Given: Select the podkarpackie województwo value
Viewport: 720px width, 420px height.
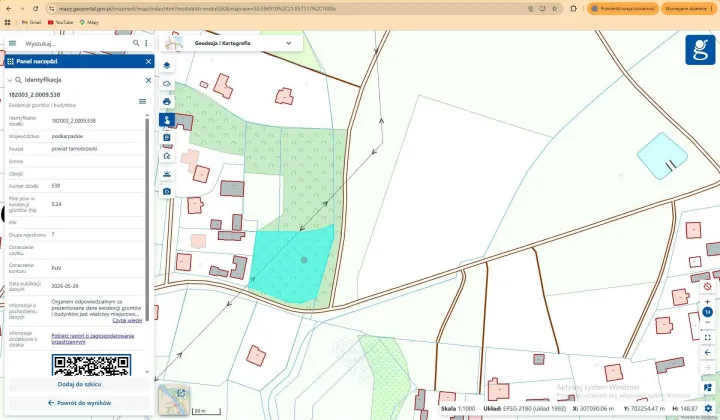Looking at the screenshot, I should 68,136.
